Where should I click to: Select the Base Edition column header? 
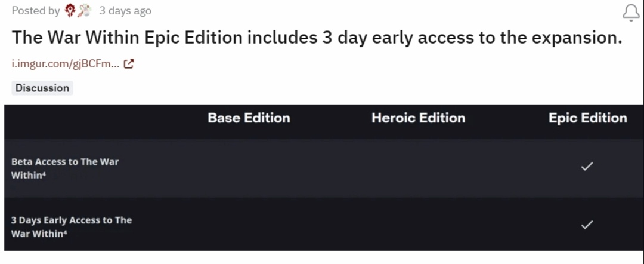(249, 118)
